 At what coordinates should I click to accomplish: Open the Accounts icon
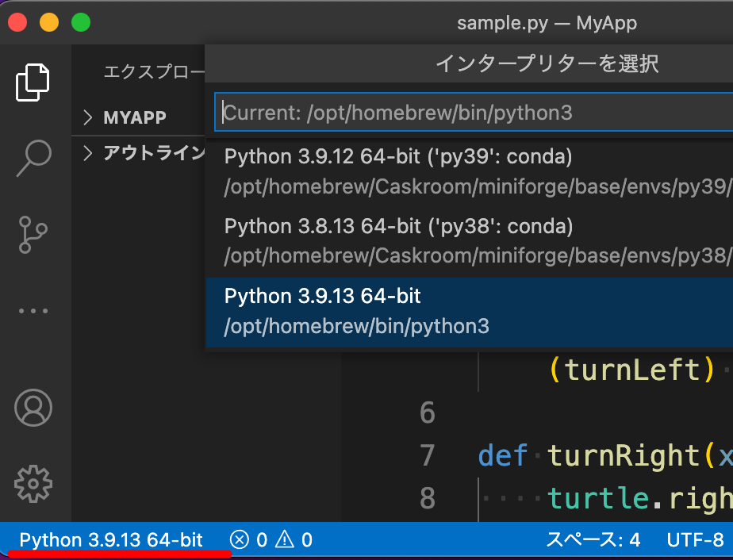pos(33,408)
